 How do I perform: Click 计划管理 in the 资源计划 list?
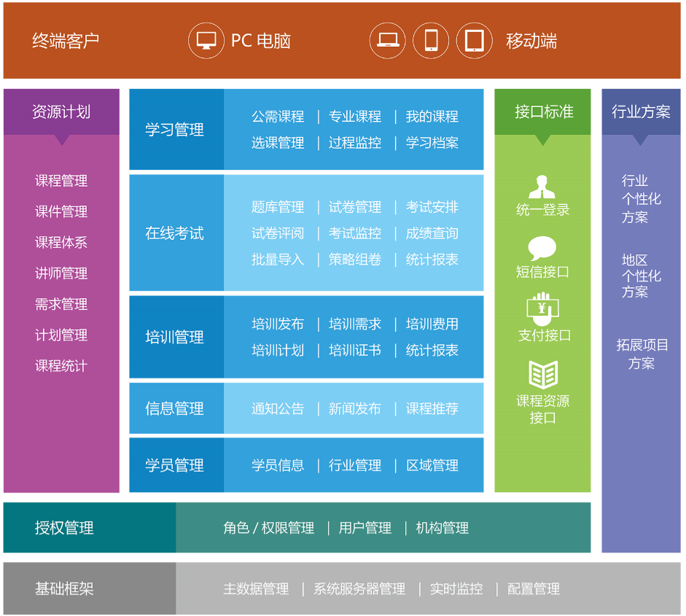(x=61, y=335)
